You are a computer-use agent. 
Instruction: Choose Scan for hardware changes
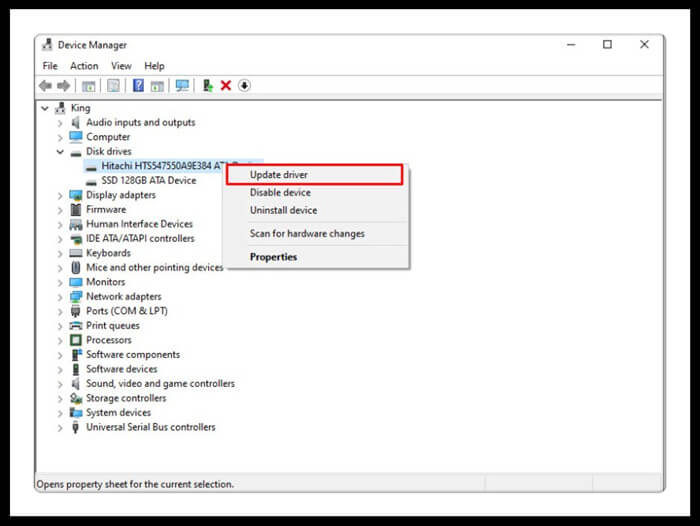tap(316, 234)
